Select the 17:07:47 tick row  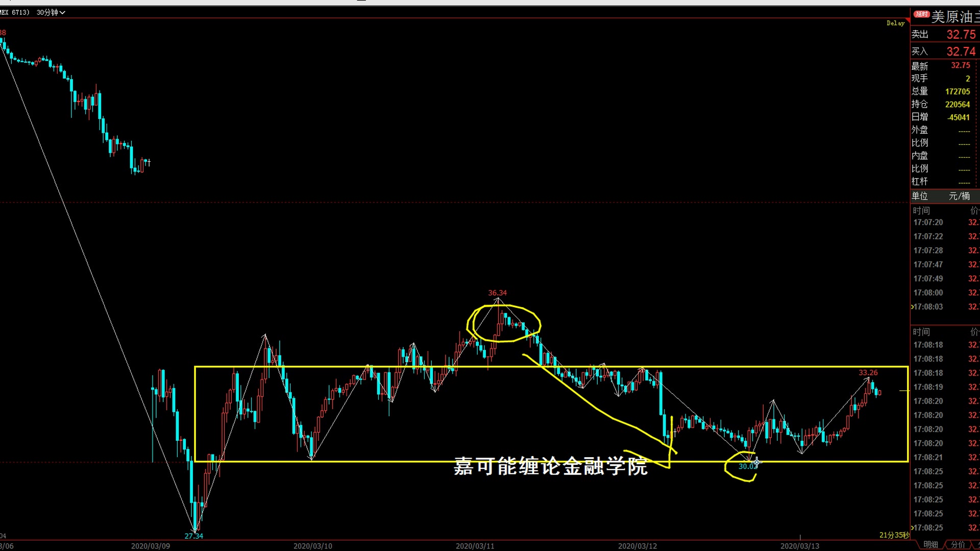pyautogui.click(x=928, y=264)
